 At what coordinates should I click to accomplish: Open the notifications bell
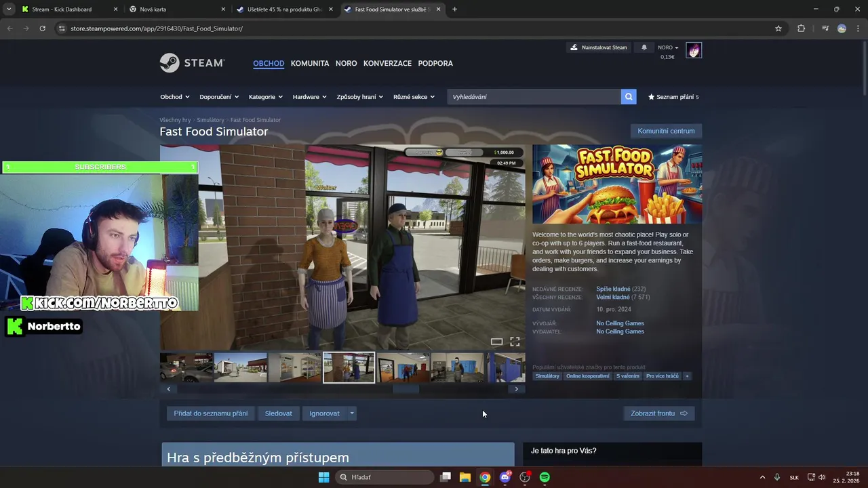pyautogui.click(x=644, y=47)
